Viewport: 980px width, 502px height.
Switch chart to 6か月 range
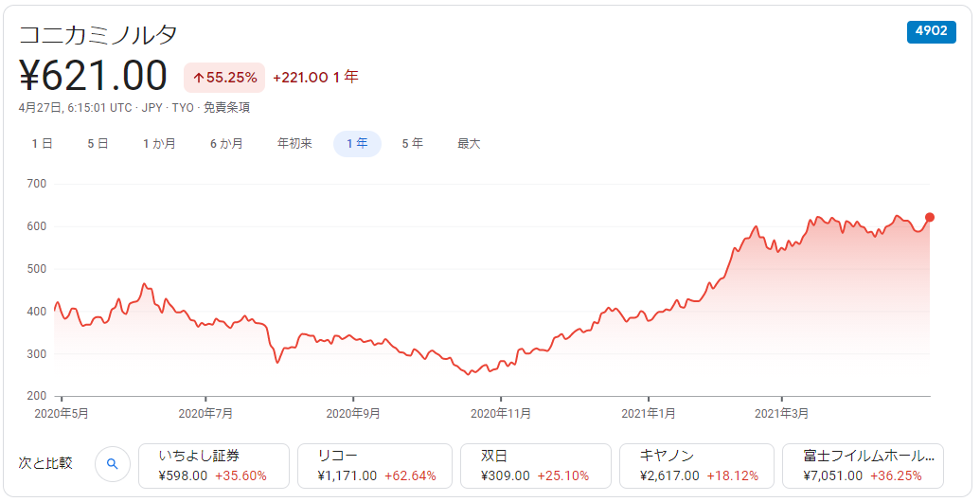[227, 144]
